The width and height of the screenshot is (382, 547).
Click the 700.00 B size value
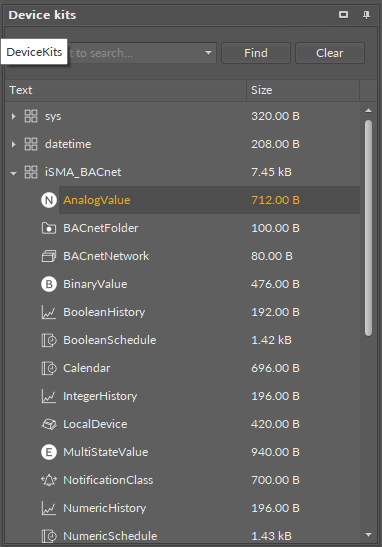275,480
